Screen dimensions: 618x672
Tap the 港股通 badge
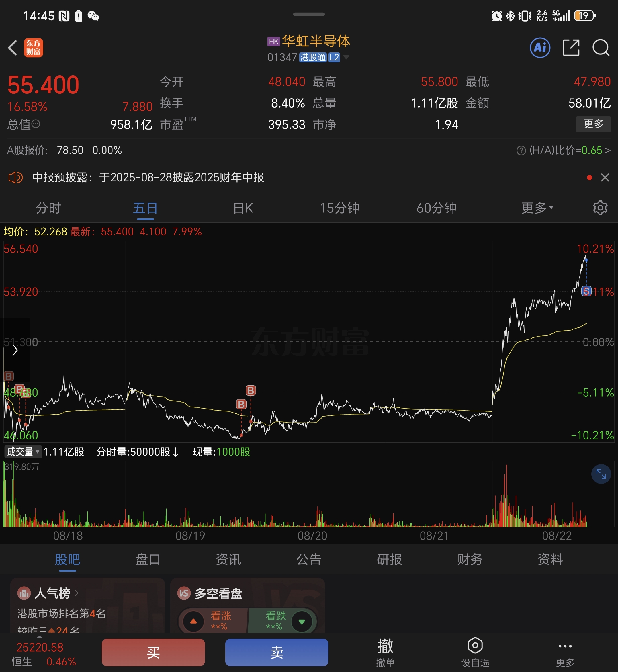tap(313, 58)
